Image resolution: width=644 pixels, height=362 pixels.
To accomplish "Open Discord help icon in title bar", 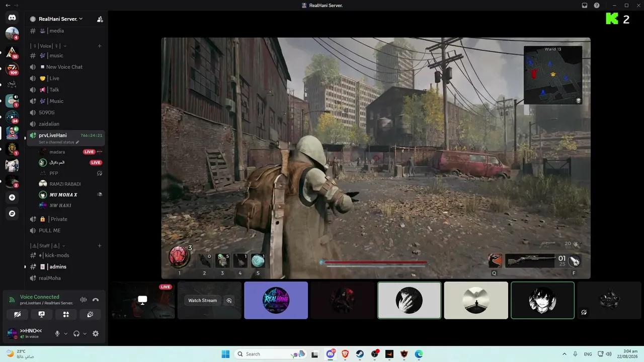I will pos(597,5).
